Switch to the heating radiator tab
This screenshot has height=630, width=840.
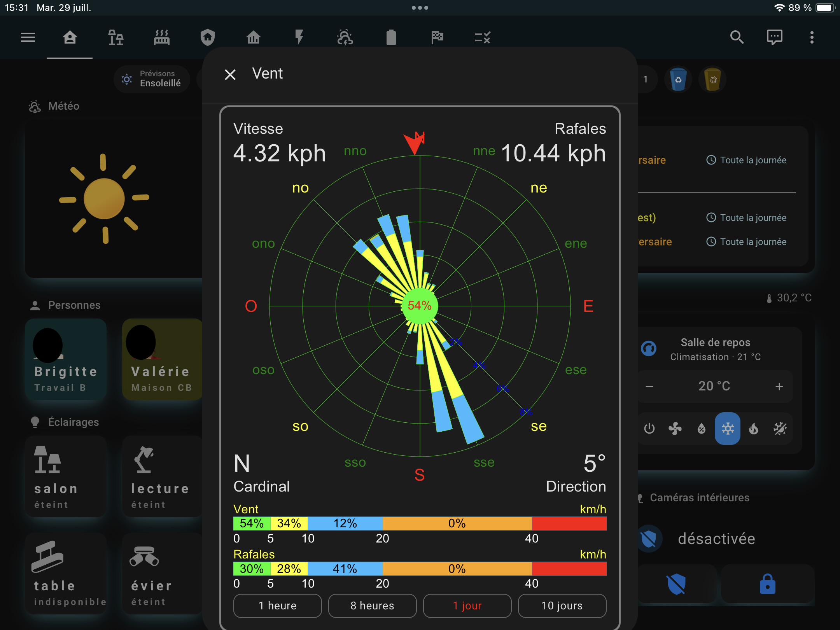pos(161,37)
